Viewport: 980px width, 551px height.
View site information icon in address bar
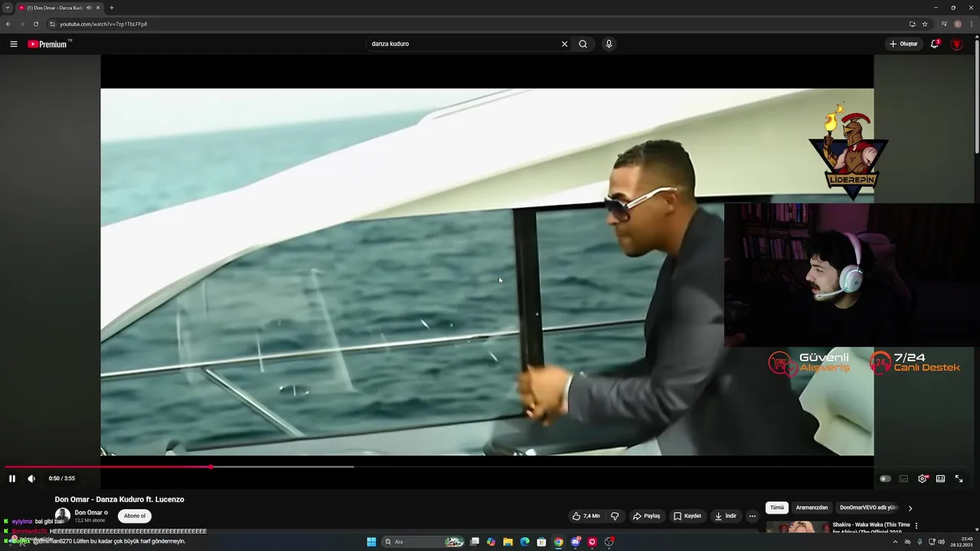coord(52,24)
